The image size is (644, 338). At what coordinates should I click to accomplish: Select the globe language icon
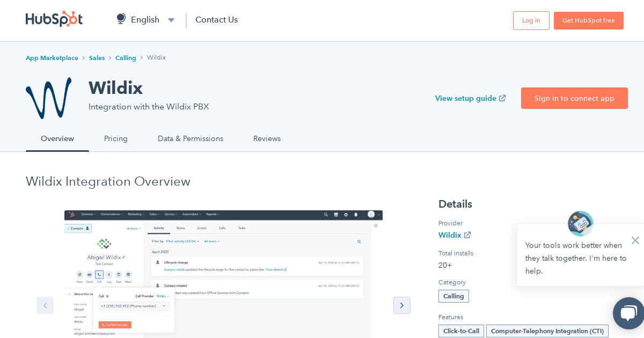pos(120,18)
